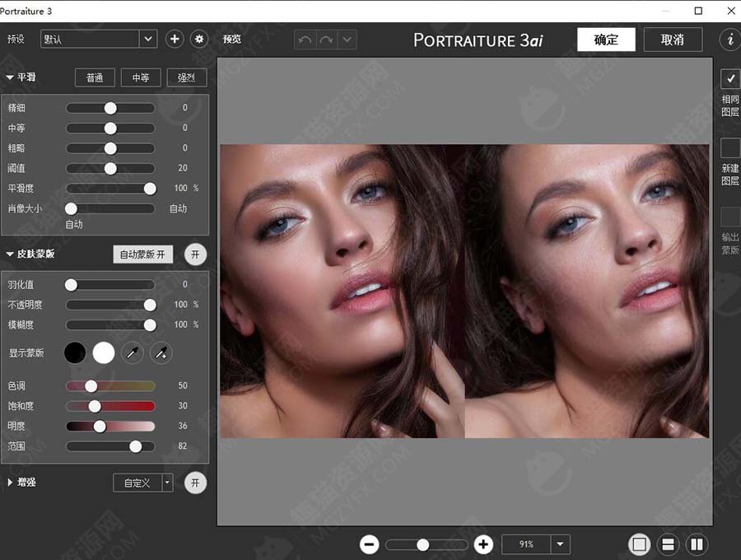Open the info button

[x=730, y=40]
